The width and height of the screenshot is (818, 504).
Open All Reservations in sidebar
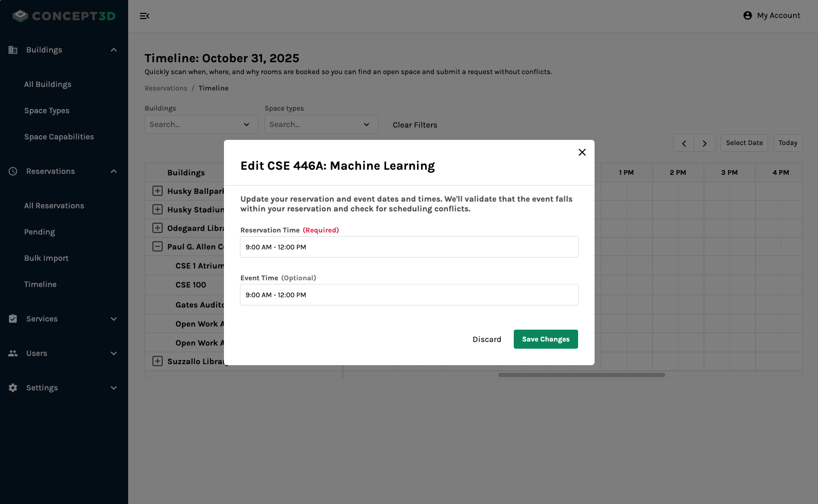(54, 206)
